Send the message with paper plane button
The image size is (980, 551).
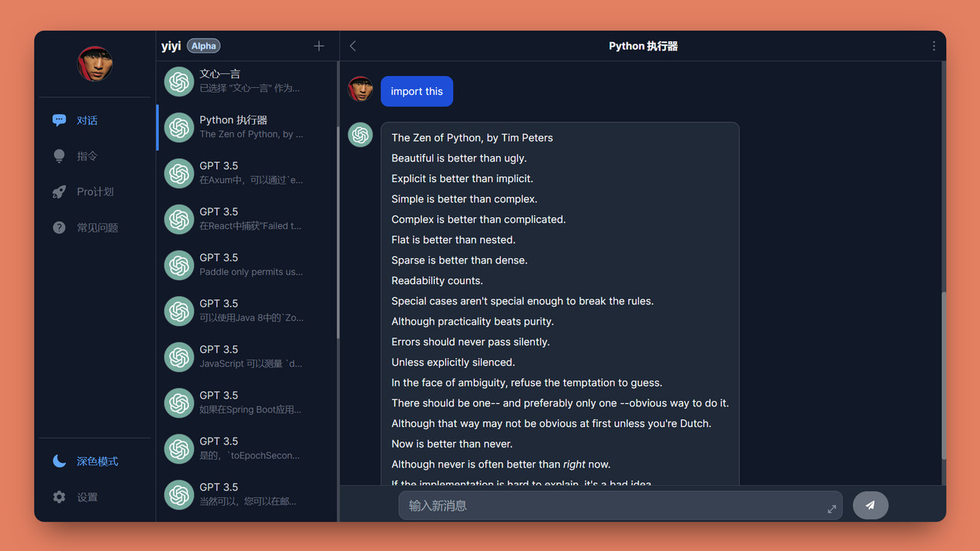point(871,505)
